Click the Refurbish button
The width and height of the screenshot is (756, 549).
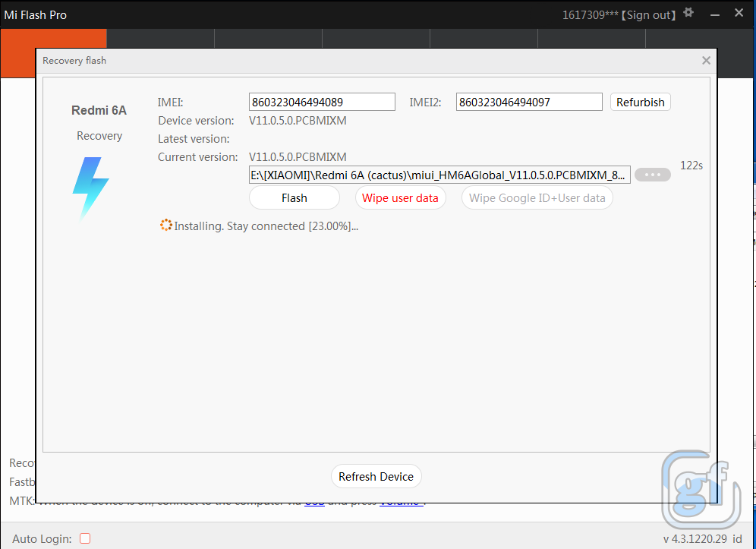[641, 102]
